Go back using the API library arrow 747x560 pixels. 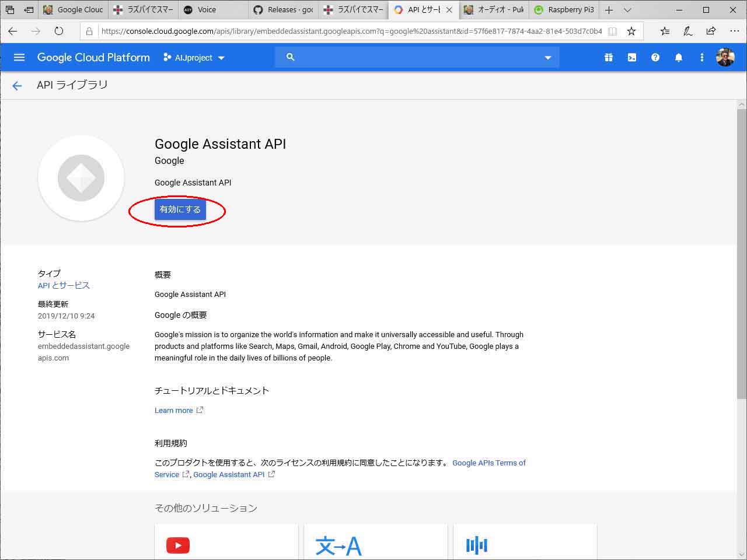pos(17,86)
